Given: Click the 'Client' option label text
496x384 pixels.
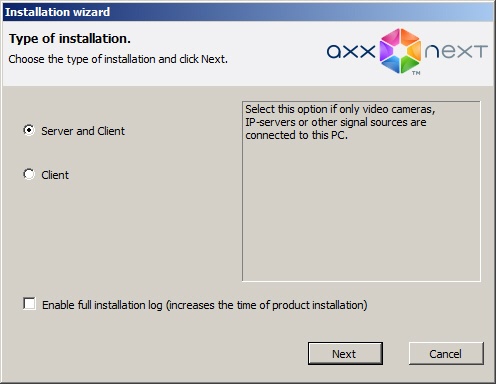Looking at the screenshot, I should click(55, 175).
